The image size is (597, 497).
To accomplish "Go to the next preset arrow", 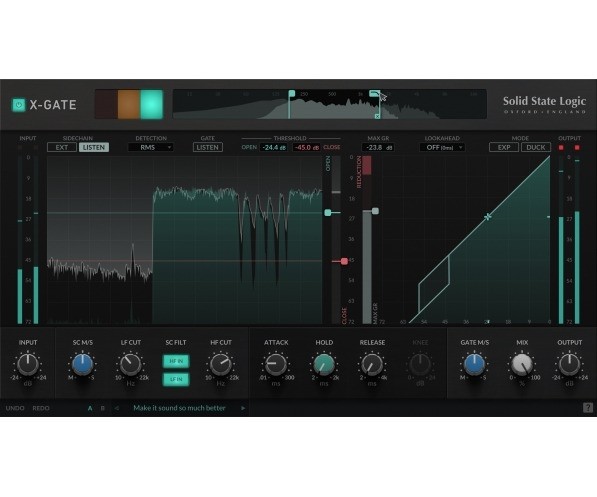I will coord(243,408).
